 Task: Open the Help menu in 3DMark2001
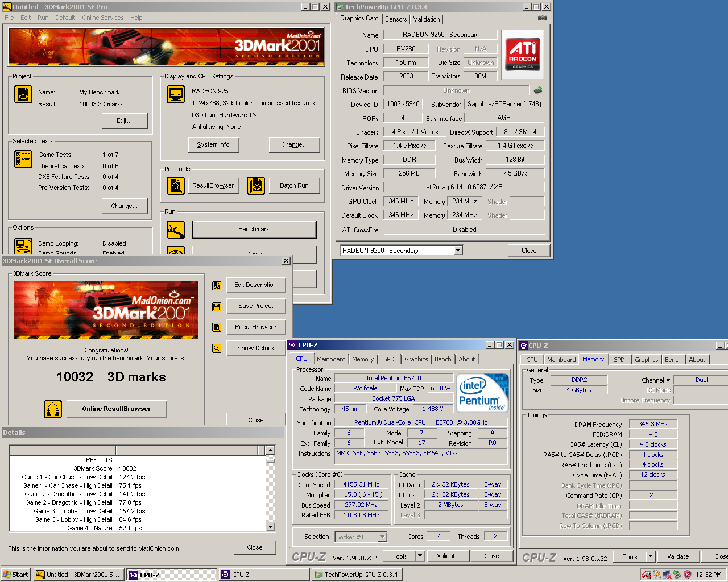coord(136,18)
